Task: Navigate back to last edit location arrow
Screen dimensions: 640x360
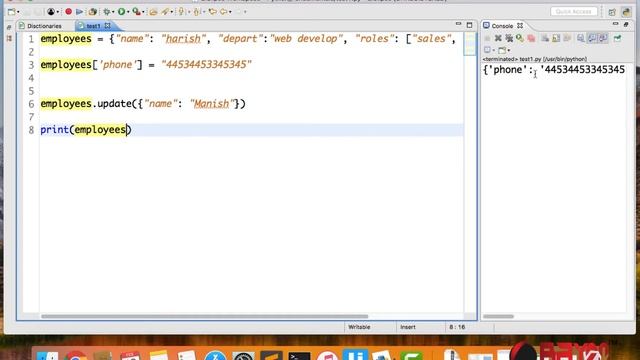Action: [213, 12]
